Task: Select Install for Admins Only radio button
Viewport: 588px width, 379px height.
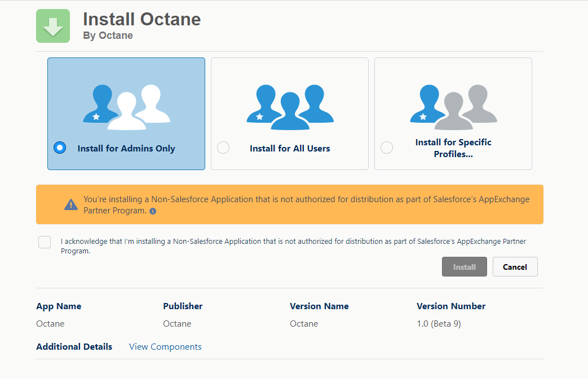Action: click(60, 148)
